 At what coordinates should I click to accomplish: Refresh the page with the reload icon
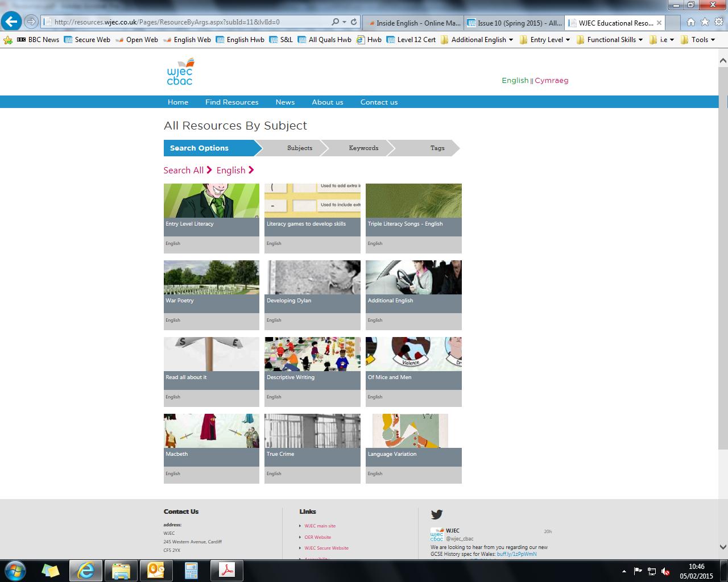point(354,22)
